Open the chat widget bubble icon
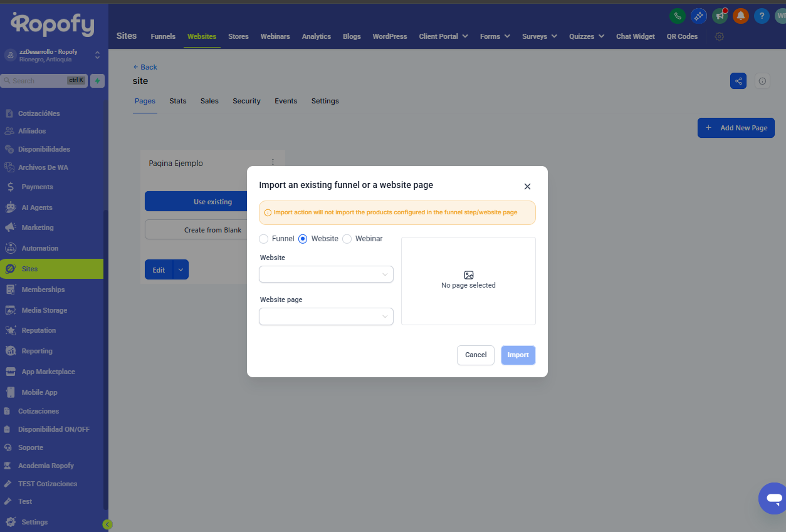 coord(773,499)
